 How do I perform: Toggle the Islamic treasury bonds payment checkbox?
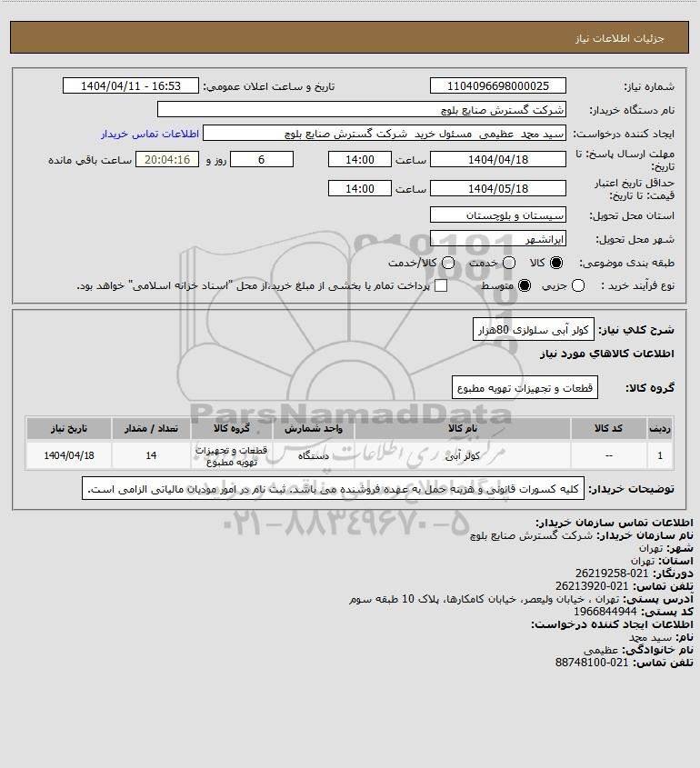click(x=441, y=285)
